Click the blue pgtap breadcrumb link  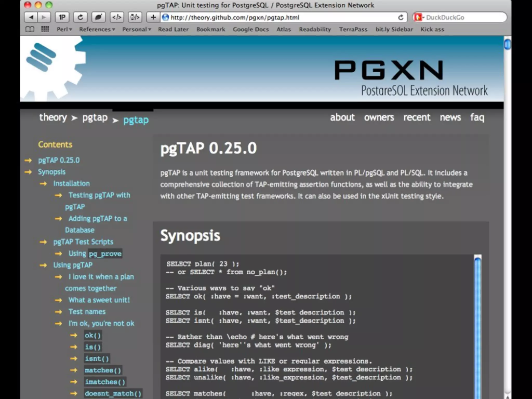(x=136, y=120)
